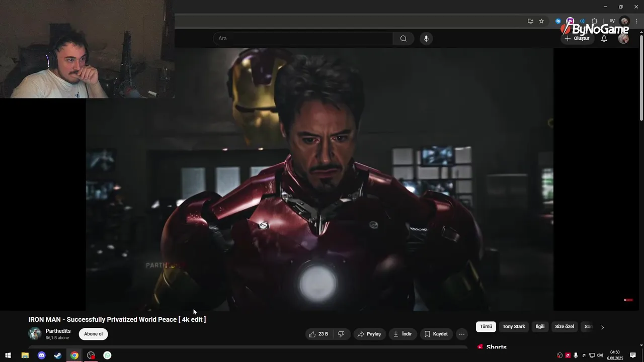Open the Chrome profile avatar

(x=624, y=21)
